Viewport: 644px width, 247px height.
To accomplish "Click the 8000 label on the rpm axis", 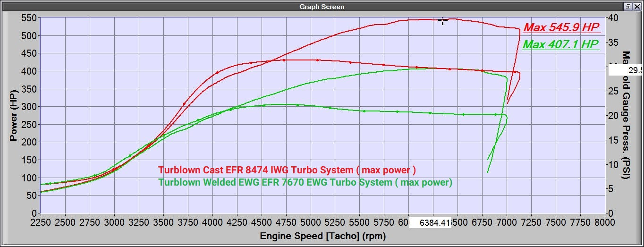I will [604, 222].
